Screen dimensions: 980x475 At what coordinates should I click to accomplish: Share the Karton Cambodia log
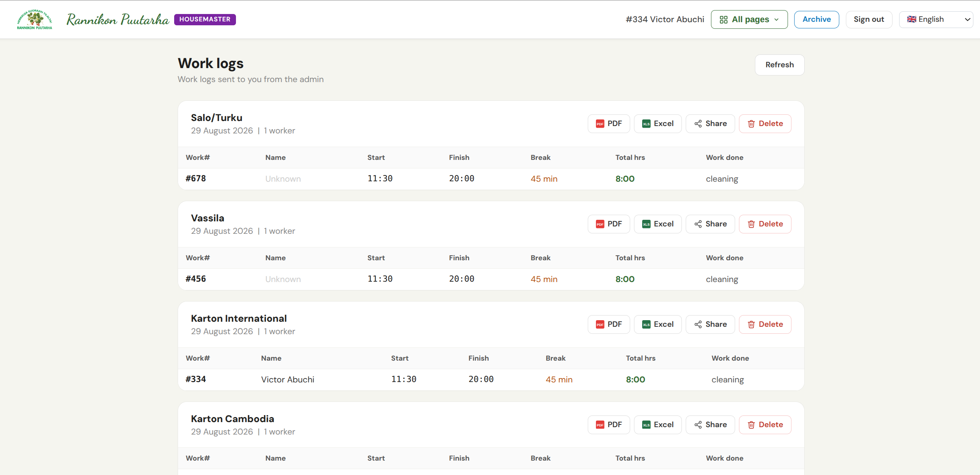tap(710, 425)
